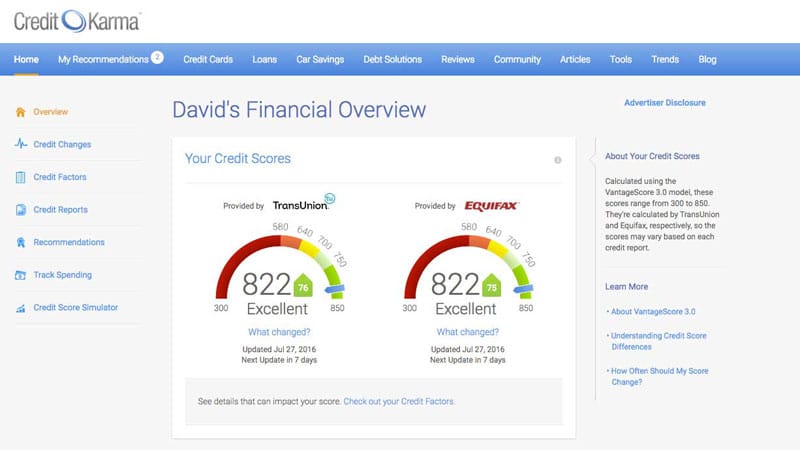
Task: Click the Credit Karma logo
Action: 78,20
